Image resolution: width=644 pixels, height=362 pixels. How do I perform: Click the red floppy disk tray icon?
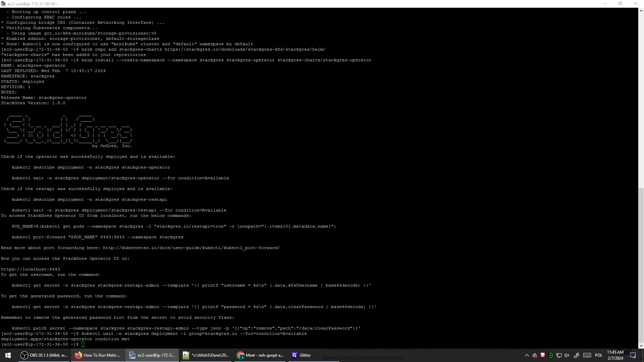[x=543, y=355]
